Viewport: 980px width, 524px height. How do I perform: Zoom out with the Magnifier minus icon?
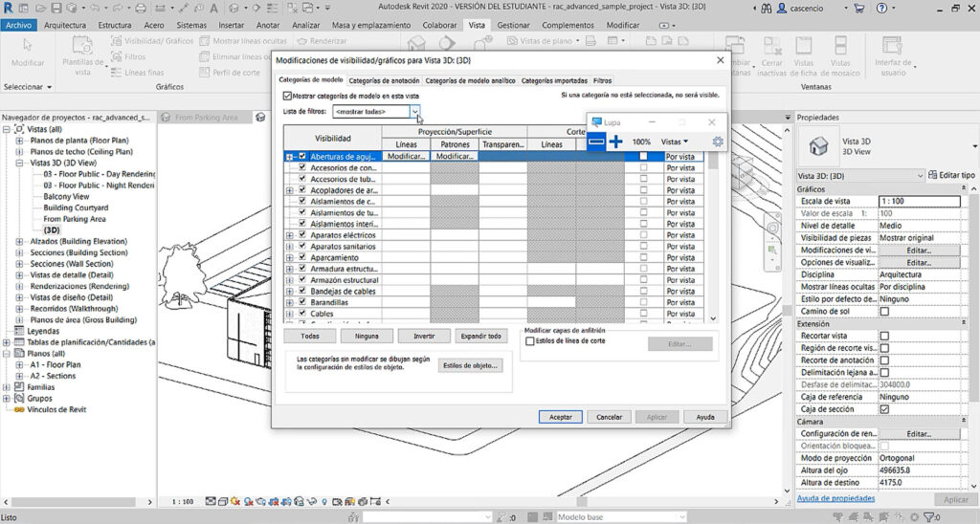click(x=596, y=142)
